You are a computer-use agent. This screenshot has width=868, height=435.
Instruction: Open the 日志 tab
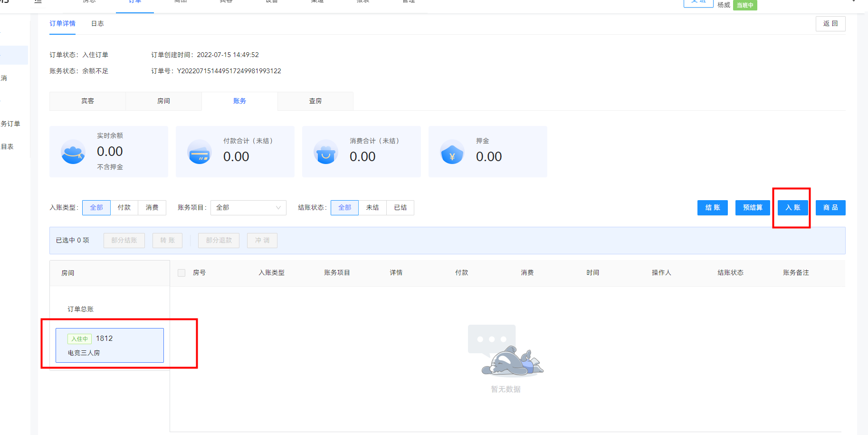[97, 23]
